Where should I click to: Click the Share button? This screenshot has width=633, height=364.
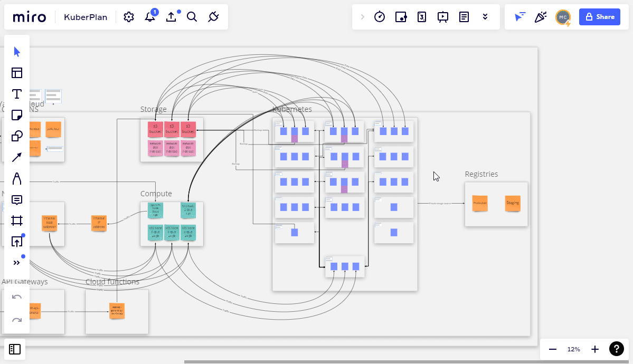pos(600,17)
